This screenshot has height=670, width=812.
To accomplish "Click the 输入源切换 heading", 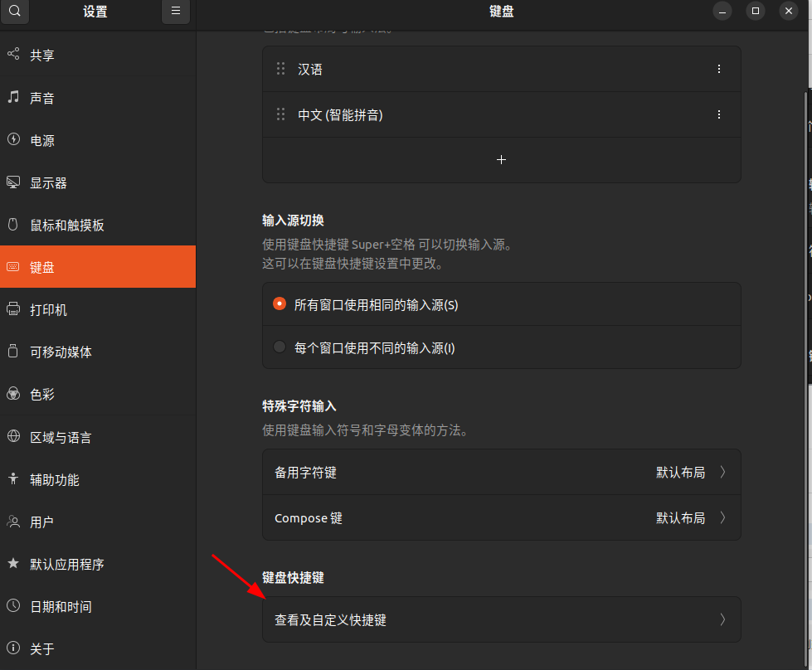I will click(x=293, y=221).
